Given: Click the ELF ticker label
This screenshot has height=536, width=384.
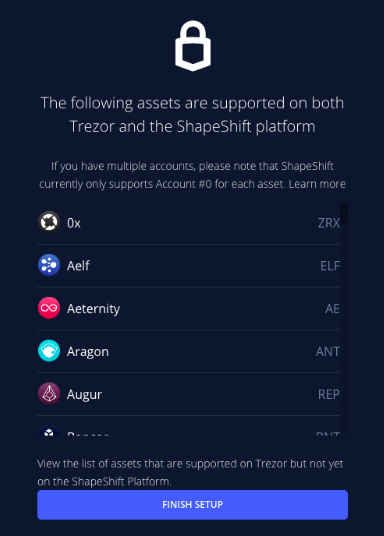Looking at the screenshot, I should pyautogui.click(x=330, y=266).
